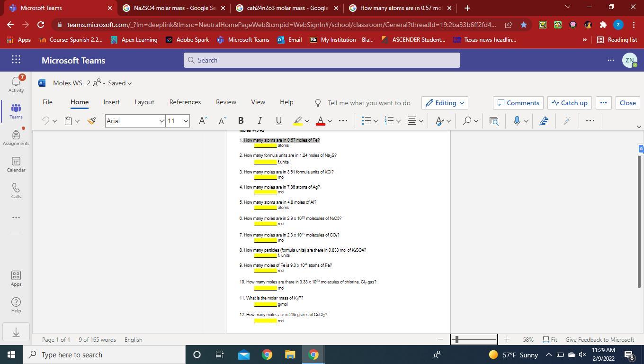Open the Layout ribbon tab

[144, 102]
